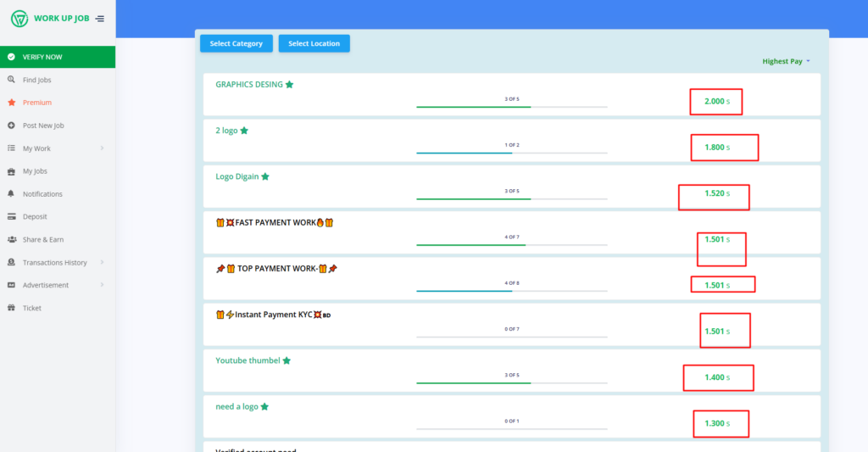The height and width of the screenshot is (452, 868).
Task: Click the Premium star icon in sidebar
Action: (x=11, y=103)
